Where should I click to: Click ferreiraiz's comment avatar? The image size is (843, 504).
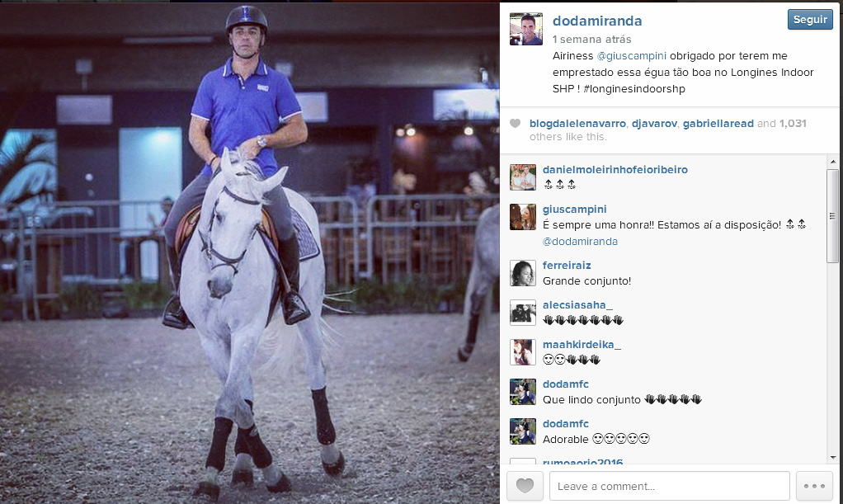(523, 273)
